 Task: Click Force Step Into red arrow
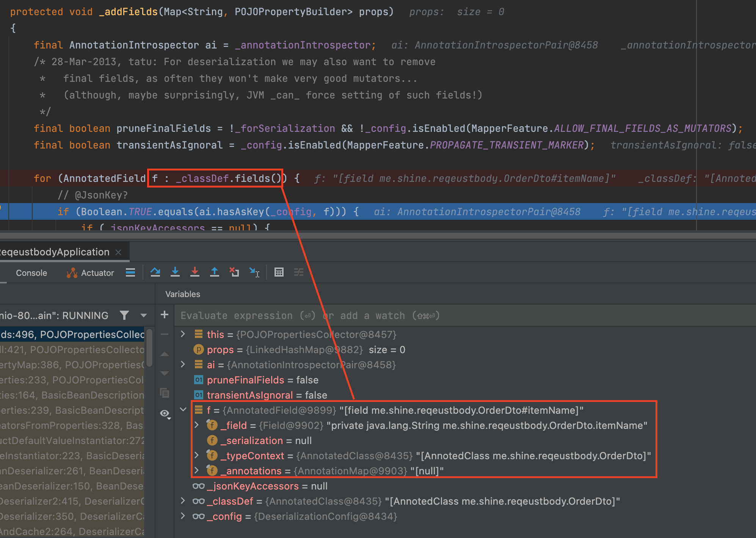(194, 272)
